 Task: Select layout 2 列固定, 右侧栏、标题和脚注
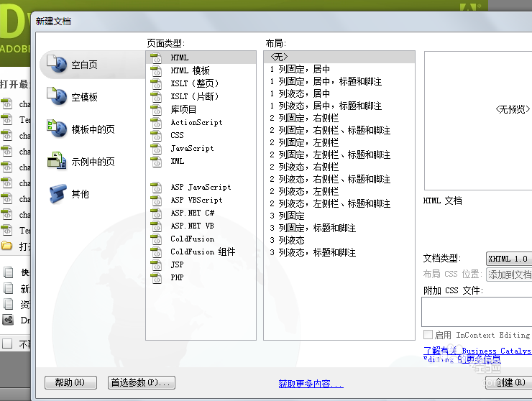pos(339,130)
